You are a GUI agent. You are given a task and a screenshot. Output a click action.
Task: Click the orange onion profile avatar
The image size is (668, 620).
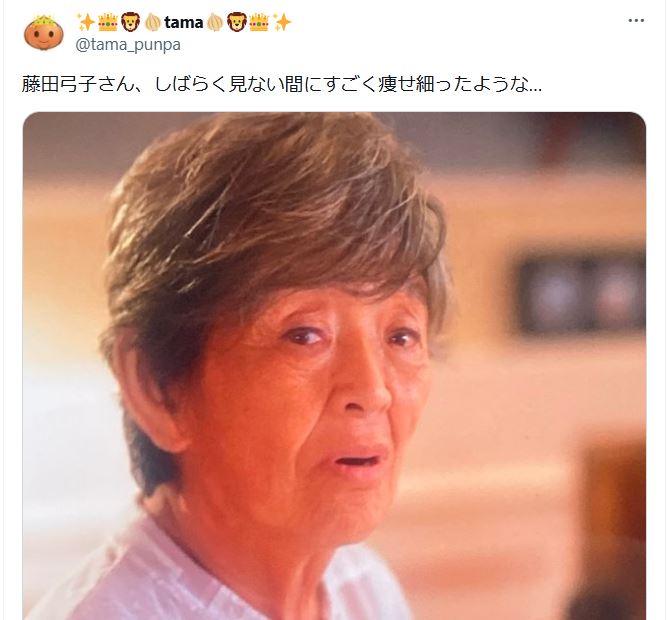tap(43, 33)
